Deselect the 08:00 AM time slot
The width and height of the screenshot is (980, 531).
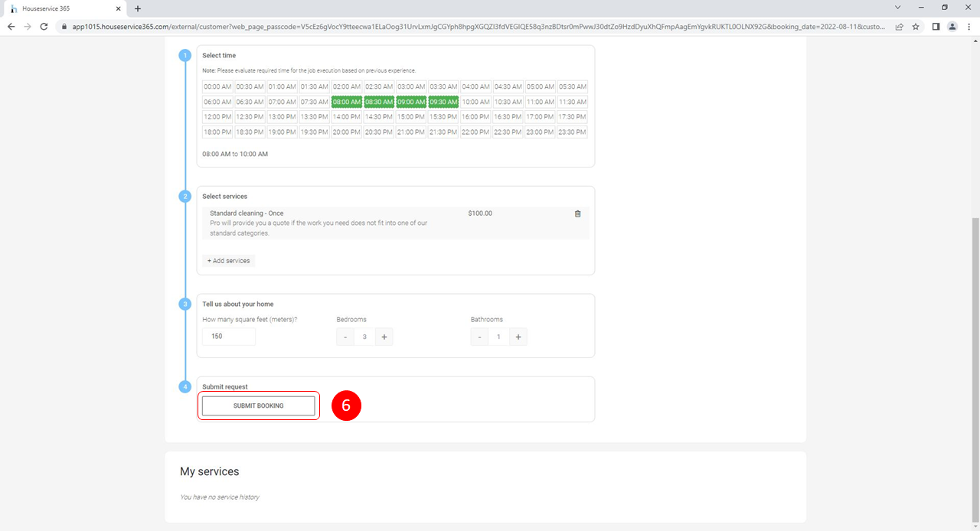tap(347, 102)
